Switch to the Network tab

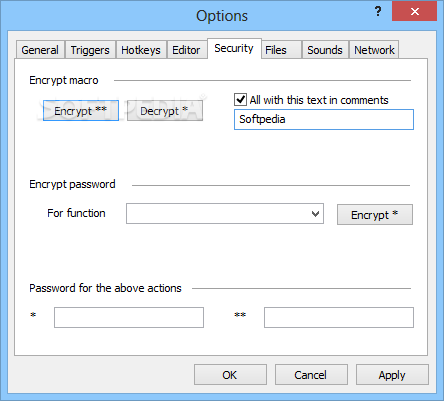[x=374, y=50]
